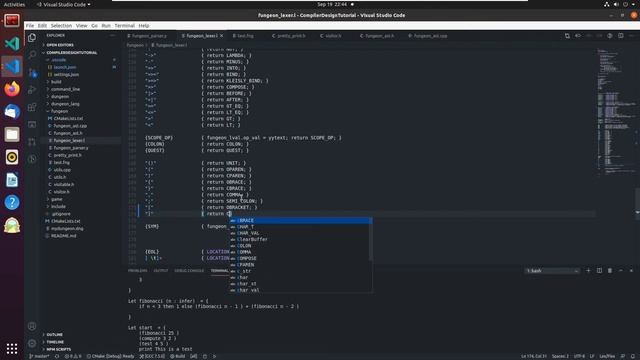
Task: Open the Search view in activity bar
Action: [x=32, y=55]
